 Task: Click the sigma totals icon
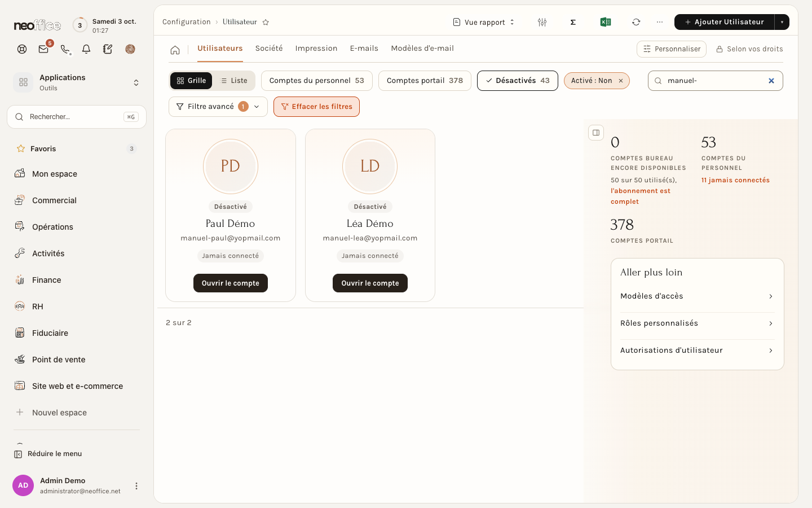(x=573, y=22)
